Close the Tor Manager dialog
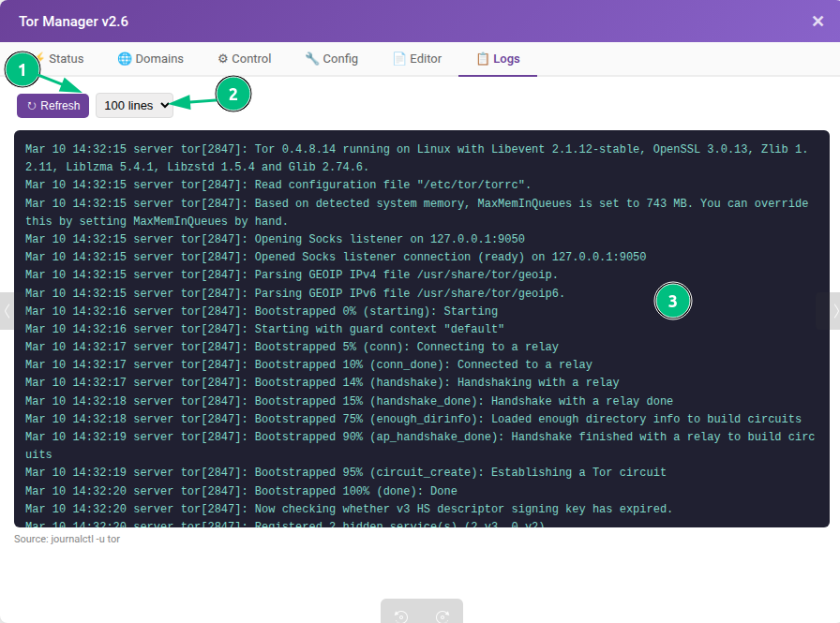Viewport: 840px width, 623px height. click(817, 22)
